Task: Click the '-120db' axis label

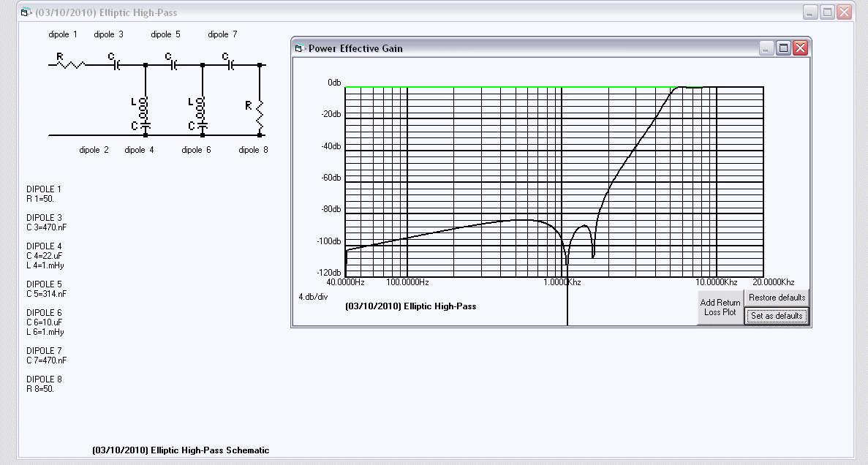Action: [x=329, y=273]
